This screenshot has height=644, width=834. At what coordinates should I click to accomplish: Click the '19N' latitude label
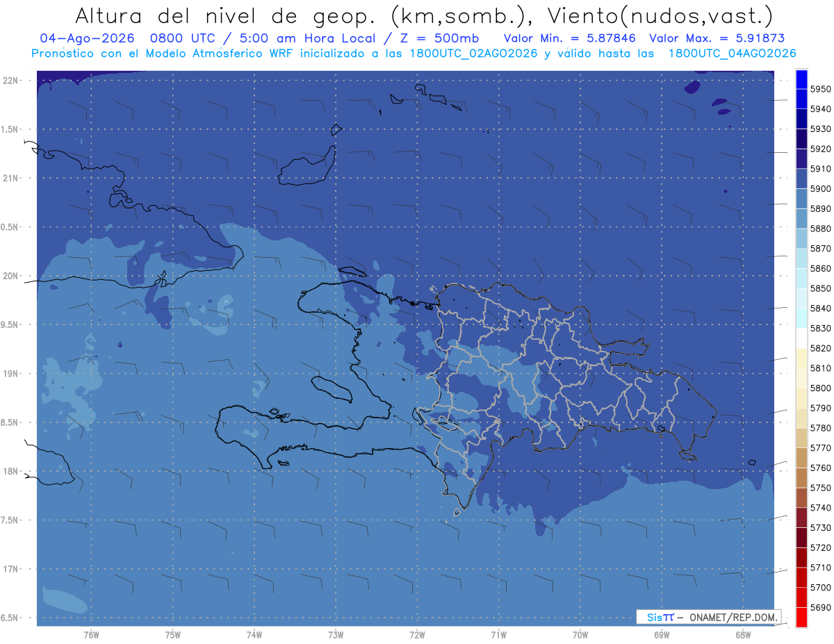(x=11, y=374)
